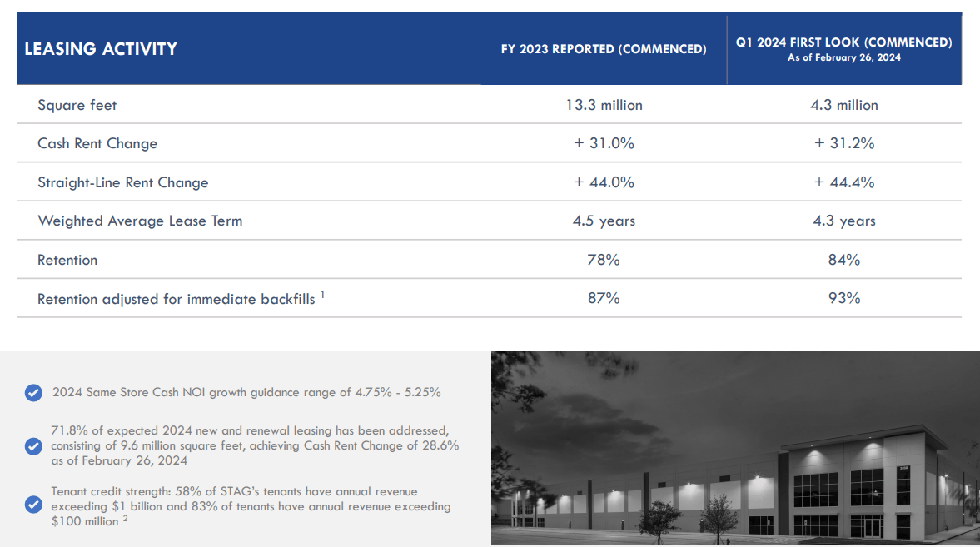Screen dimensions: 980x547
Task: Click the checkmark icon beside Same Store Cash NOI
Action: 34,393
